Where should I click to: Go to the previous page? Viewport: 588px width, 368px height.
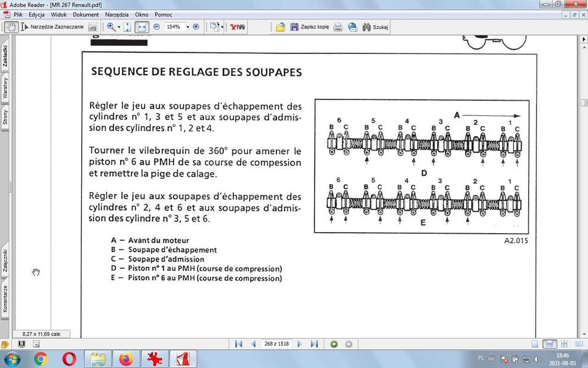(253, 344)
